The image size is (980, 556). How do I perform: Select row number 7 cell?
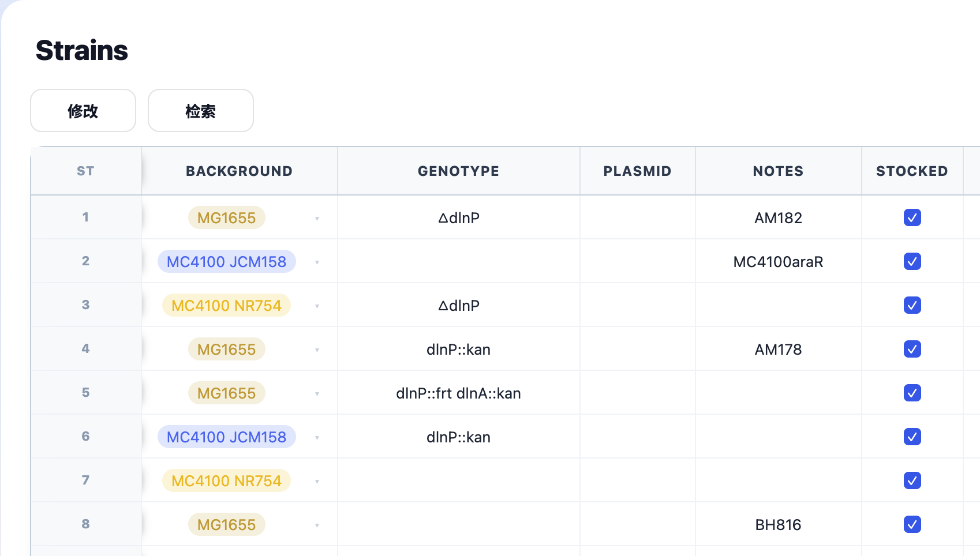85,480
